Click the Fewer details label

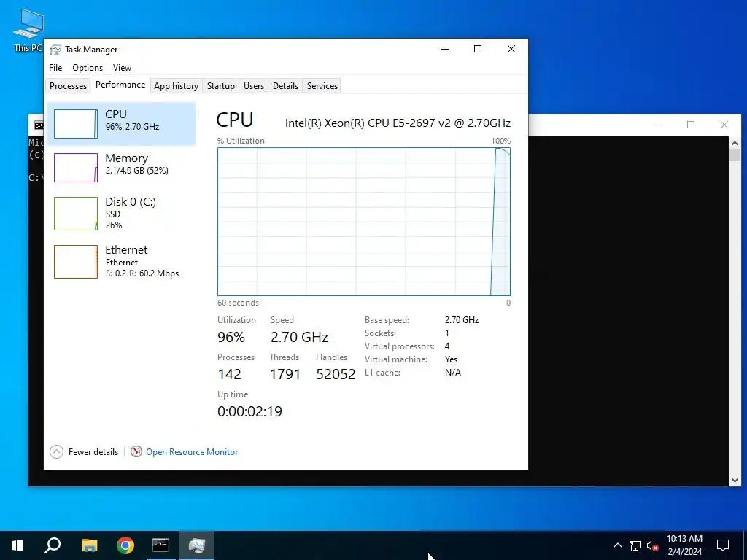point(93,452)
